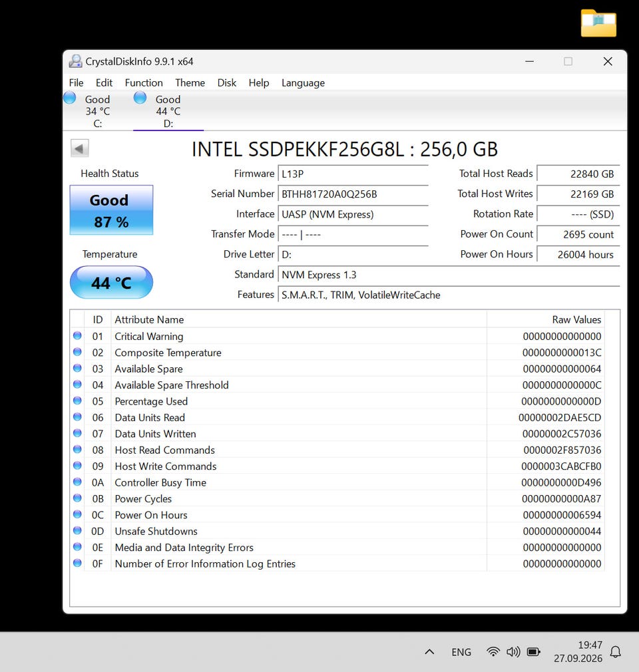Click status dot for Media and Data Integrity Errors
Image resolution: width=639 pixels, height=672 pixels.
pos(77,548)
